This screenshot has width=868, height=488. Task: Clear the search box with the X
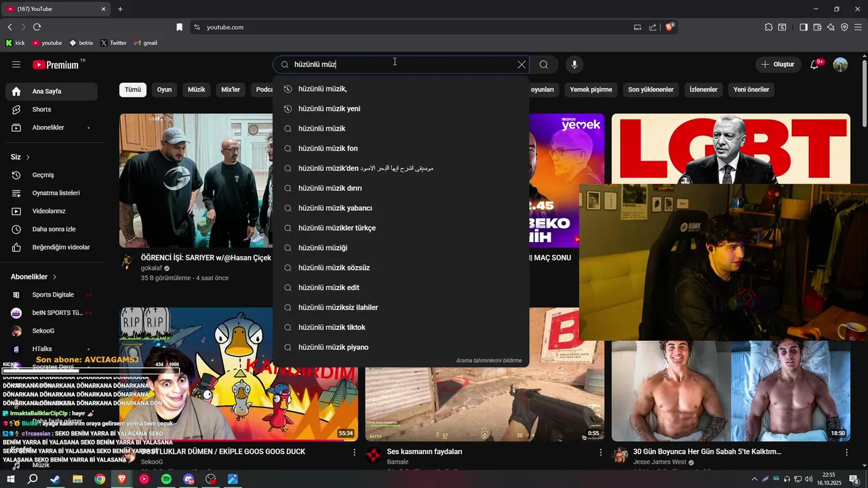pyautogui.click(x=521, y=64)
